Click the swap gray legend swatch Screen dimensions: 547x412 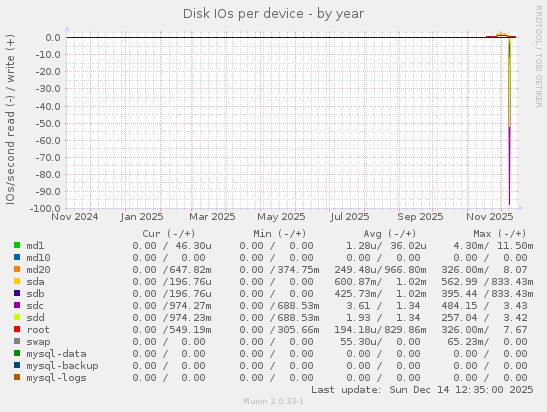pos(17,341)
